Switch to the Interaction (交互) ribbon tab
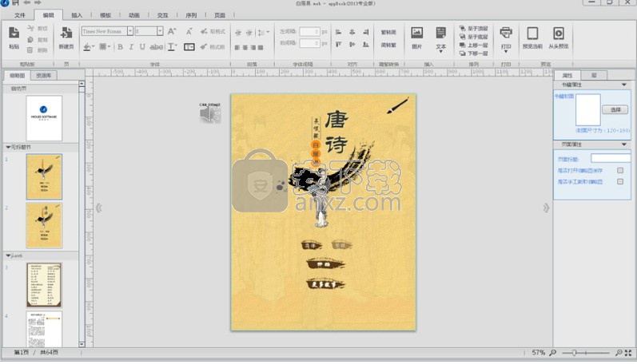The width and height of the screenshot is (637, 364). [x=162, y=15]
